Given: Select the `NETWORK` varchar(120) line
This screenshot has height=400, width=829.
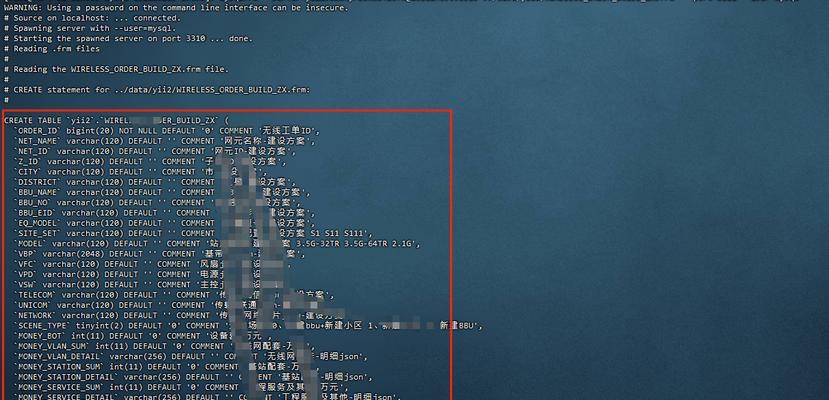Looking at the screenshot, I should 180,315.
